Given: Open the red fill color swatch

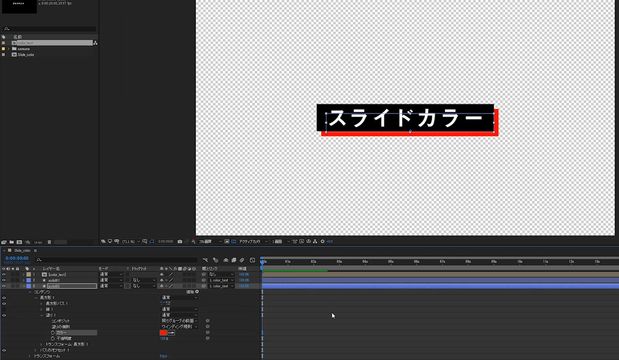Looking at the screenshot, I should (x=163, y=333).
